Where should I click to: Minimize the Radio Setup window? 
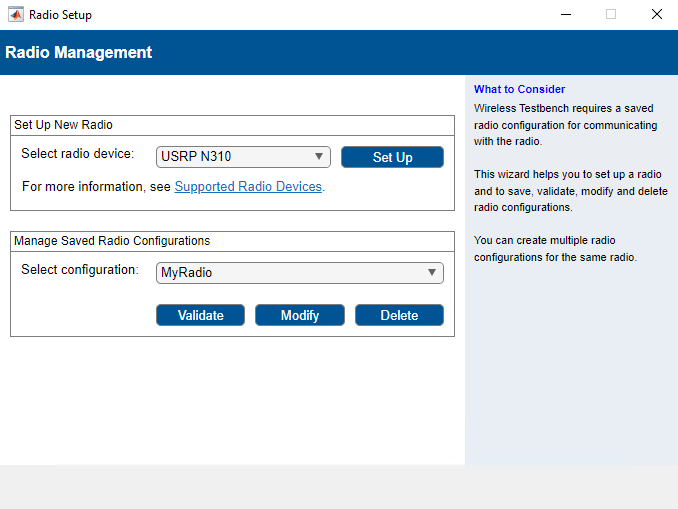point(565,15)
